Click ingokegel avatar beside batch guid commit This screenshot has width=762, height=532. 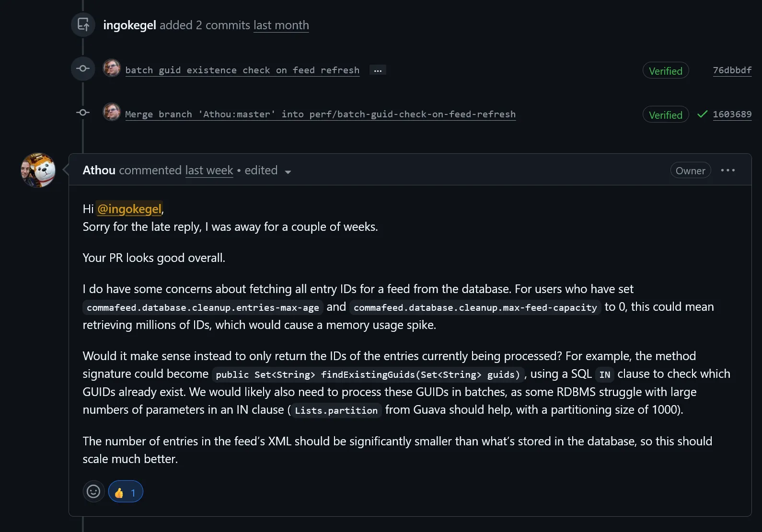112,68
